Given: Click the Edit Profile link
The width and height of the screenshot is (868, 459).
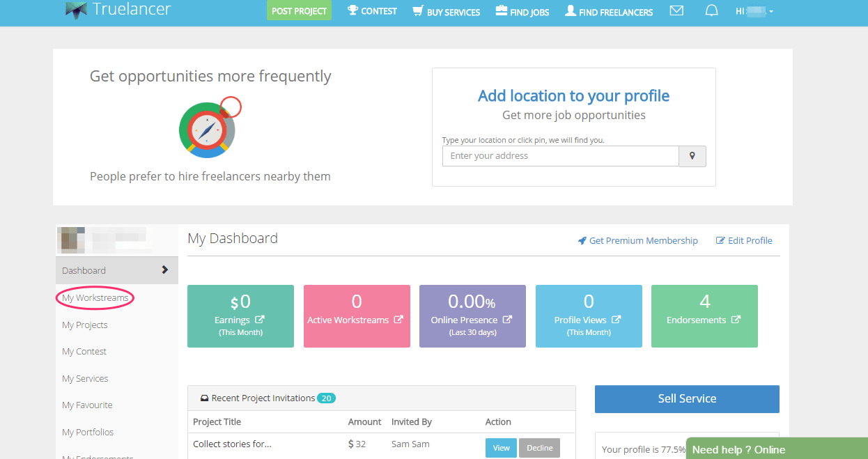Looking at the screenshot, I should (744, 240).
